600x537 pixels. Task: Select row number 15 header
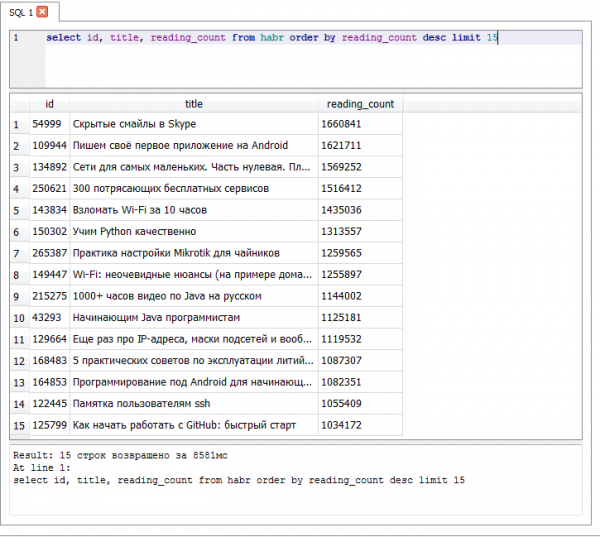[x=18, y=425]
